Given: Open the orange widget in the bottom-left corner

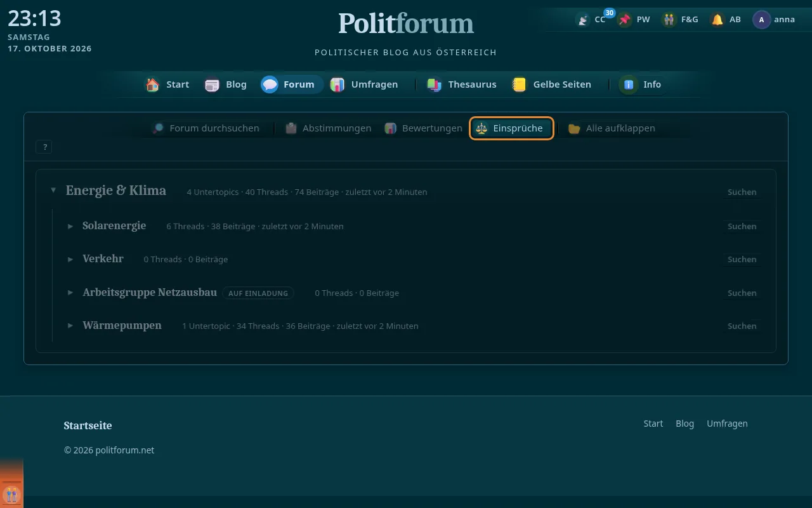Looking at the screenshot, I should coord(11,493).
